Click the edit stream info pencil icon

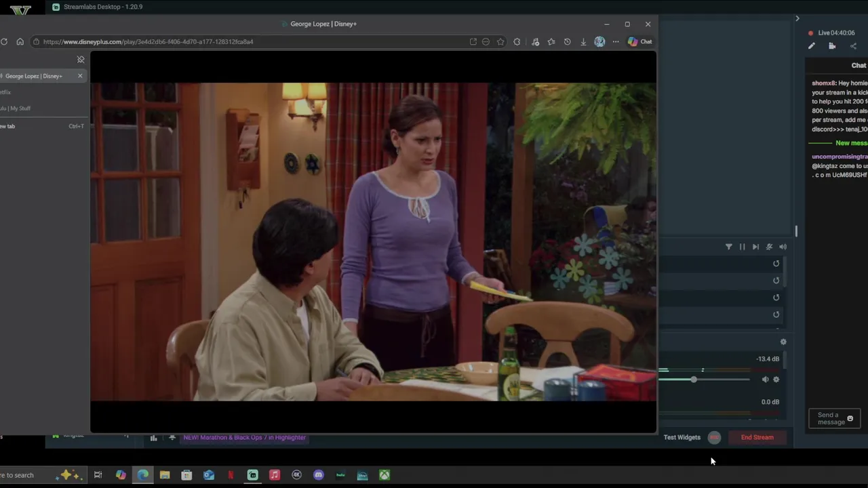coord(812,46)
